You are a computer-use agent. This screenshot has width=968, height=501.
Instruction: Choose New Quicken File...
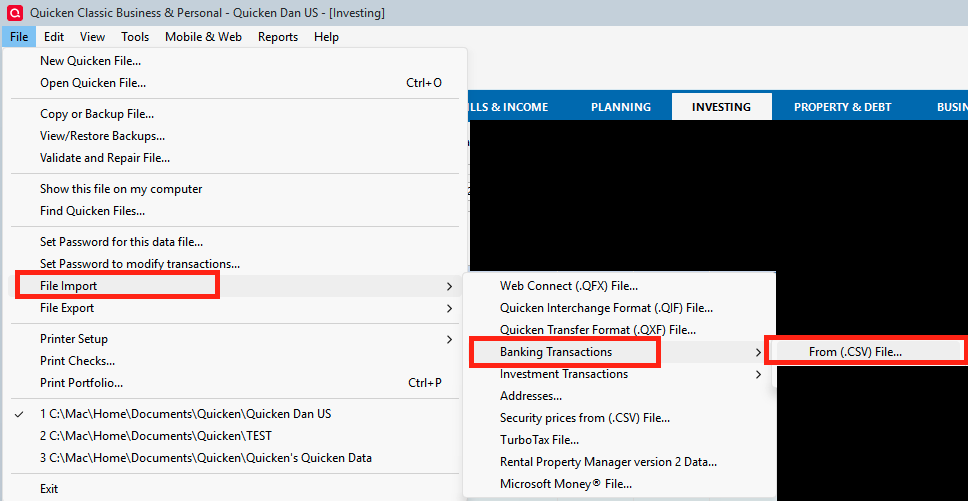click(x=235, y=61)
